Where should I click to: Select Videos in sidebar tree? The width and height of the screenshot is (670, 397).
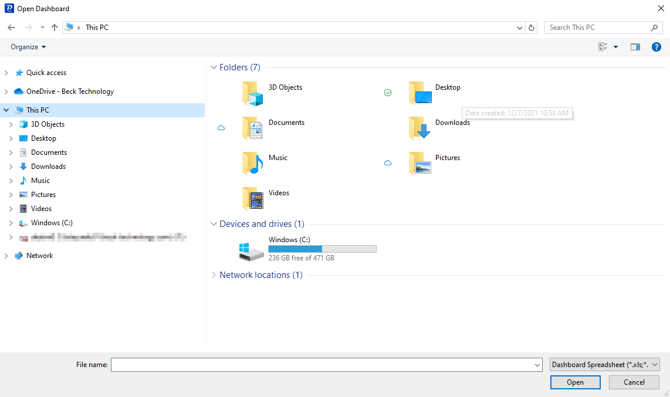pyautogui.click(x=41, y=209)
